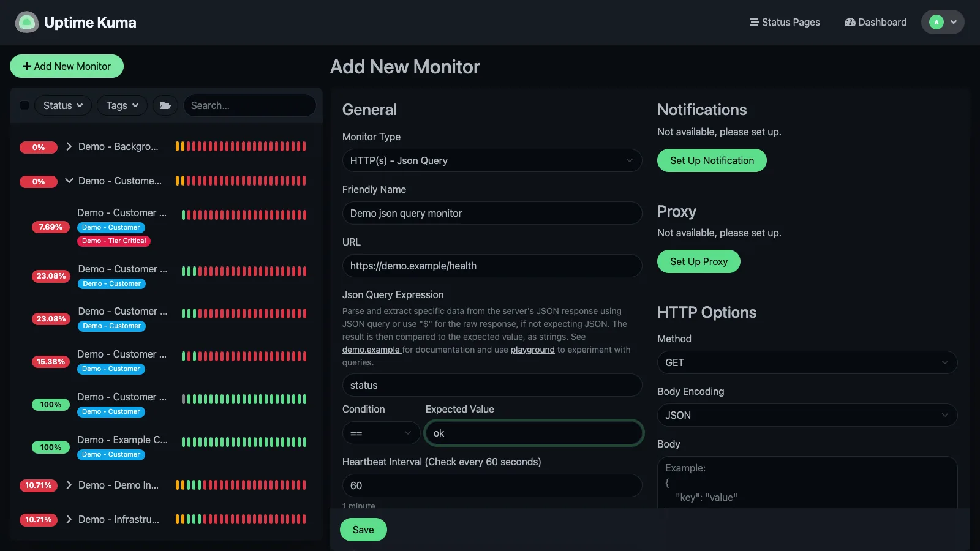980x551 pixels.
Task: Go to the Dashboard menu item
Action: 875,22
